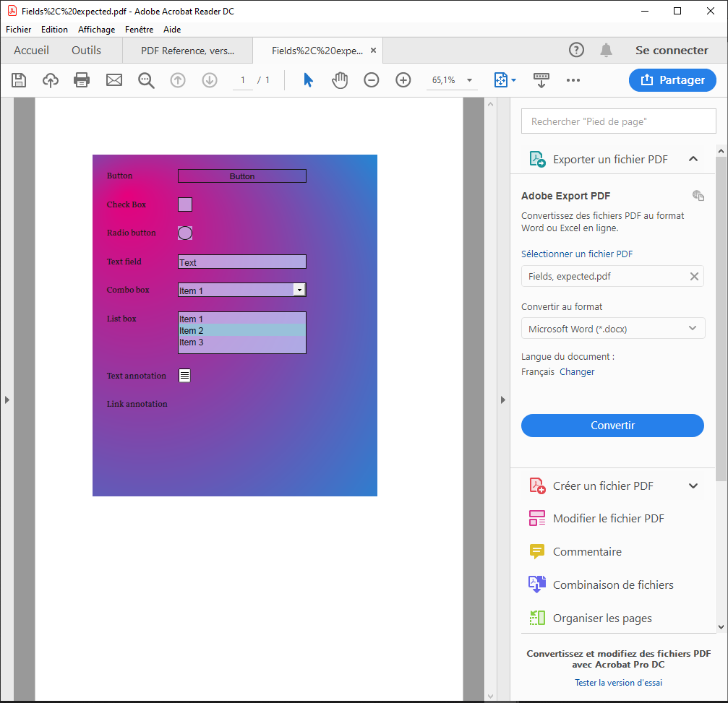Switch to the PDF Reference tab

187,51
